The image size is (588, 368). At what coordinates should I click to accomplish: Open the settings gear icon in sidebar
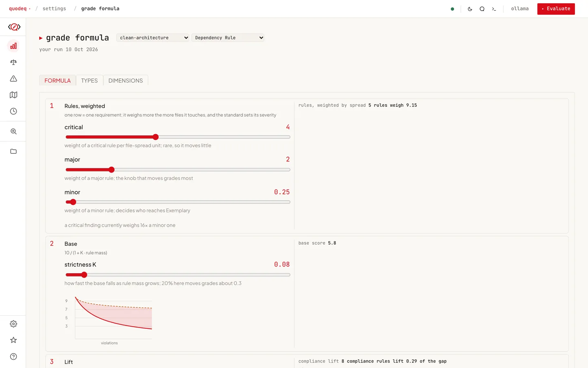tap(13, 324)
